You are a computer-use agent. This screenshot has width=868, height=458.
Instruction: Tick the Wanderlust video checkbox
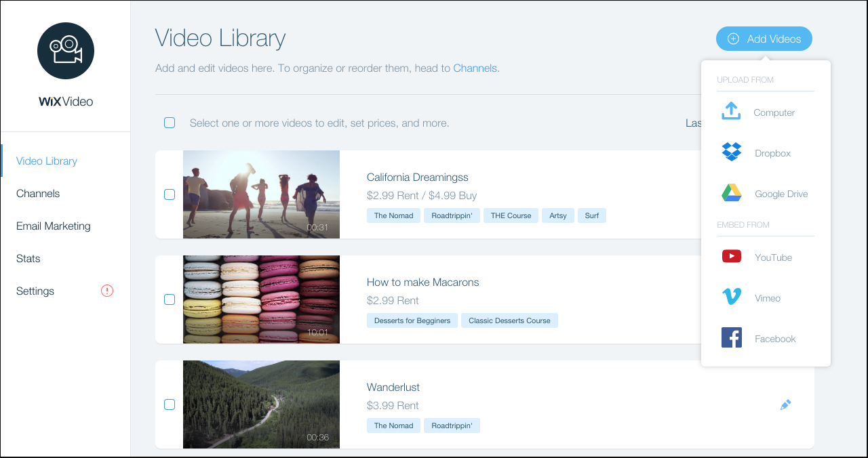[x=170, y=404]
